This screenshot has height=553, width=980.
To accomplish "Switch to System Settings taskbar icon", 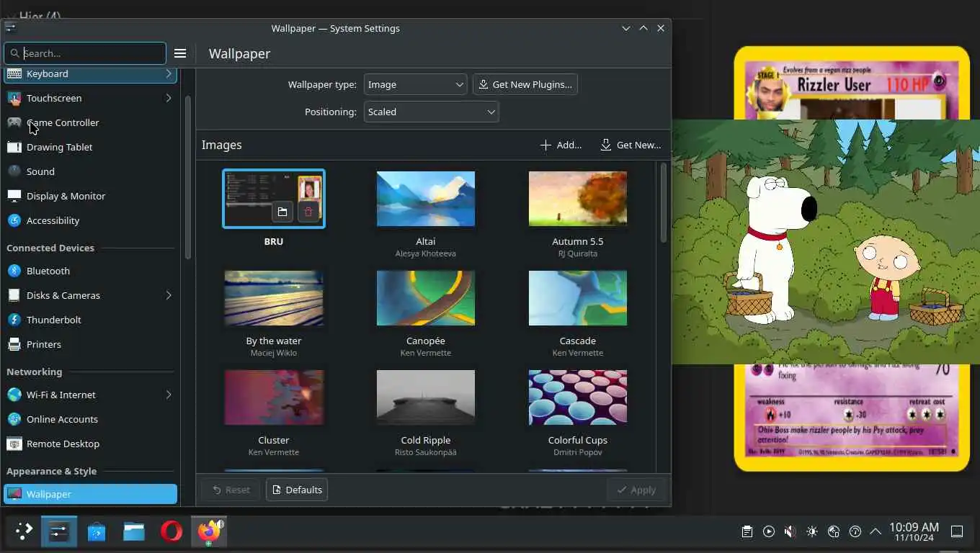I will tap(59, 532).
